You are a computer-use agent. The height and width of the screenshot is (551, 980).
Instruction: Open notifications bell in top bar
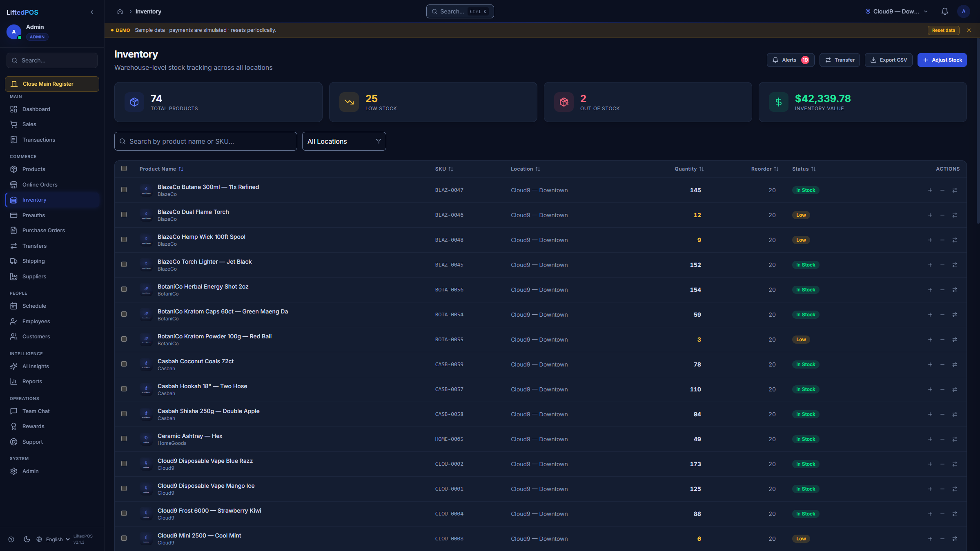point(945,11)
